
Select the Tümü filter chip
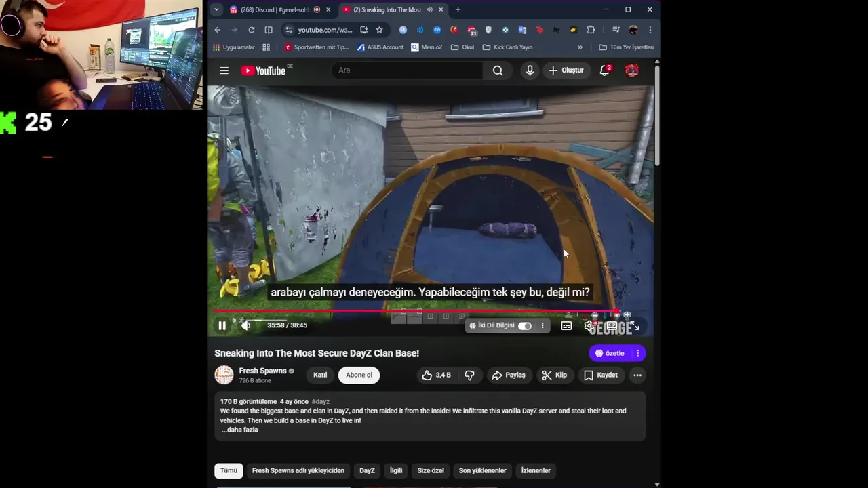(x=229, y=470)
